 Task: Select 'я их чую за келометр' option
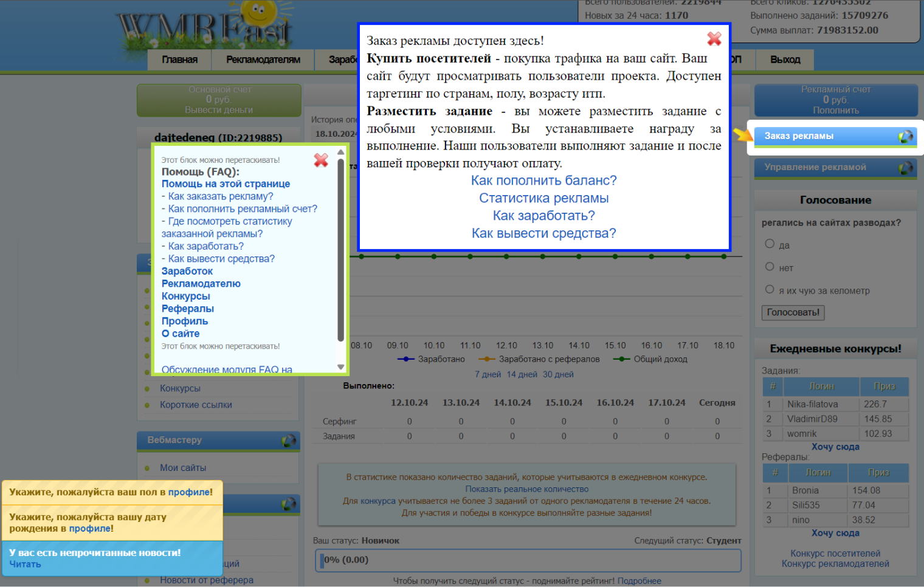(770, 289)
